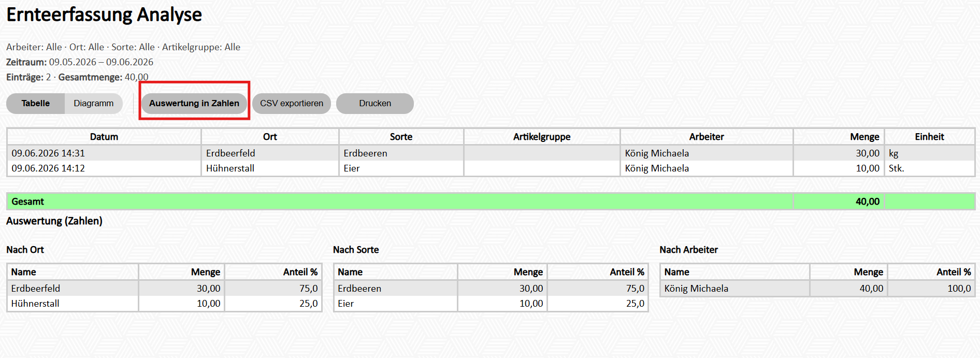Toggle Auswertung in Zahlen
The width and height of the screenshot is (980, 358).
click(x=194, y=103)
